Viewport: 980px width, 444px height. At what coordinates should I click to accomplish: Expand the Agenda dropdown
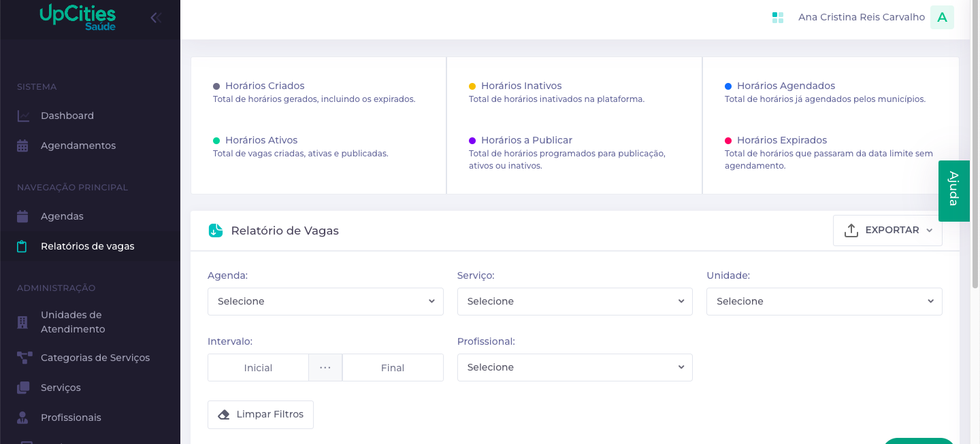325,301
